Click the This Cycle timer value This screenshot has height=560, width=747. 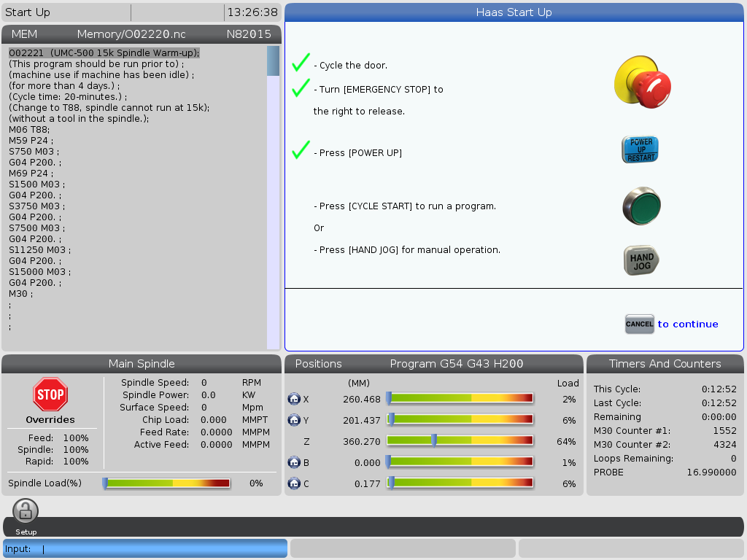pyautogui.click(x=719, y=389)
